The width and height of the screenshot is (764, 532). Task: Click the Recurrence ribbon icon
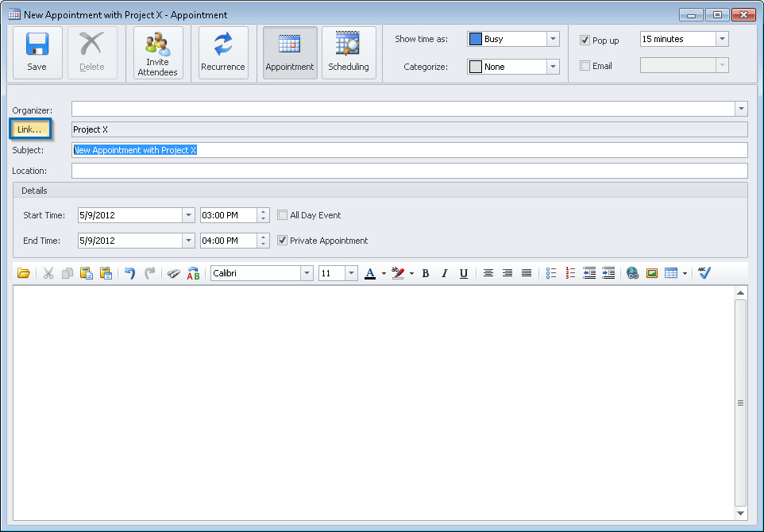coord(223,52)
